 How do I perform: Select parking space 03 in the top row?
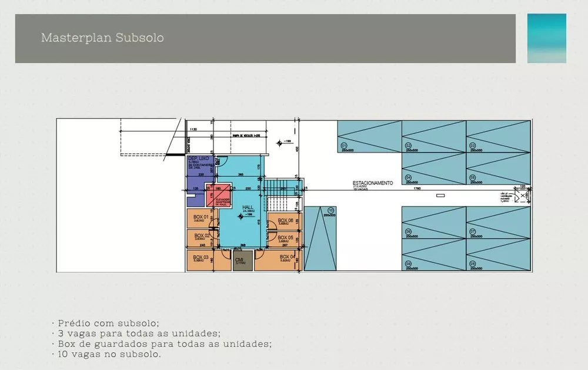tap(498, 136)
